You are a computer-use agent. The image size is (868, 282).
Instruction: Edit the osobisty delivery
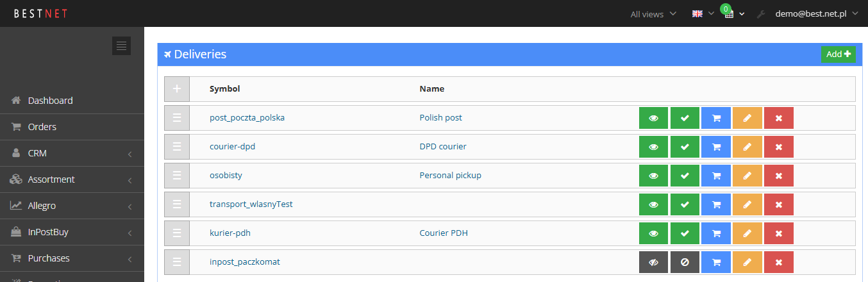(747, 176)
